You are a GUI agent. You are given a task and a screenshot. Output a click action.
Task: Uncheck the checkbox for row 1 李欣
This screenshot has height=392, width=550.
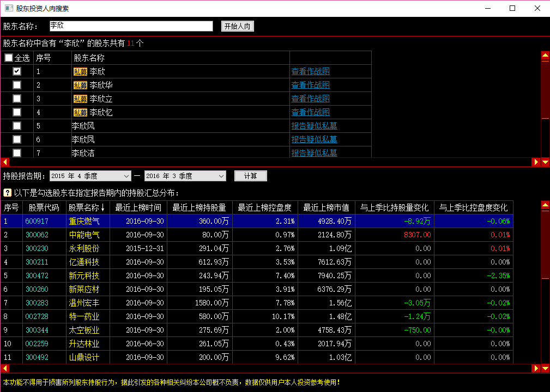click(17, 71)
